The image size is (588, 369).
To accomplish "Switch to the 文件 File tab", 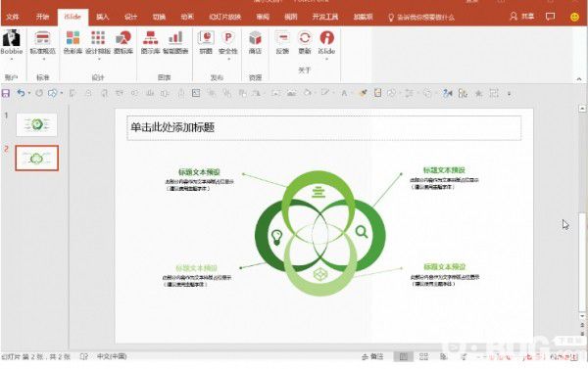I will coord(13,17).
